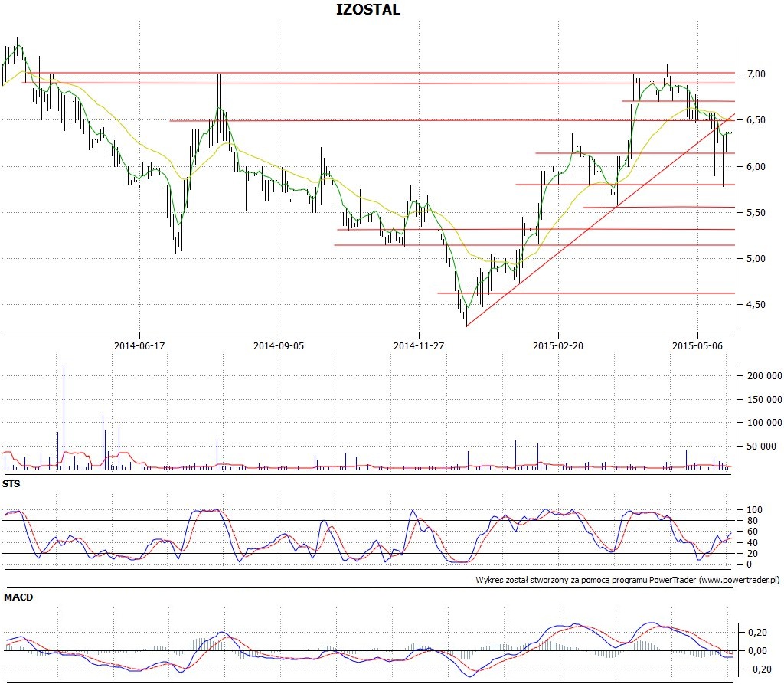This screenshot has height=684, width=784.
Task: Click the MACD 0,00 axis label
Action: [x=757, y=651]
